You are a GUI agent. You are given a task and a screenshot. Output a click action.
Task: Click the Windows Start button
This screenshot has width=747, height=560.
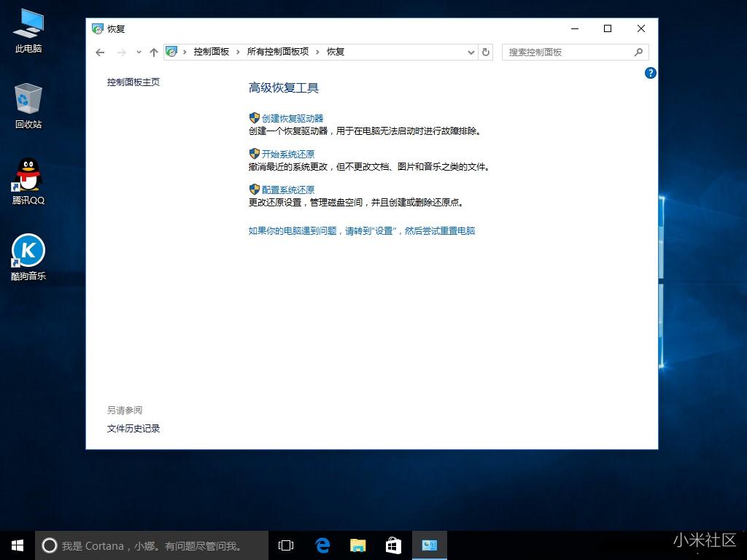tap(17, 545)
